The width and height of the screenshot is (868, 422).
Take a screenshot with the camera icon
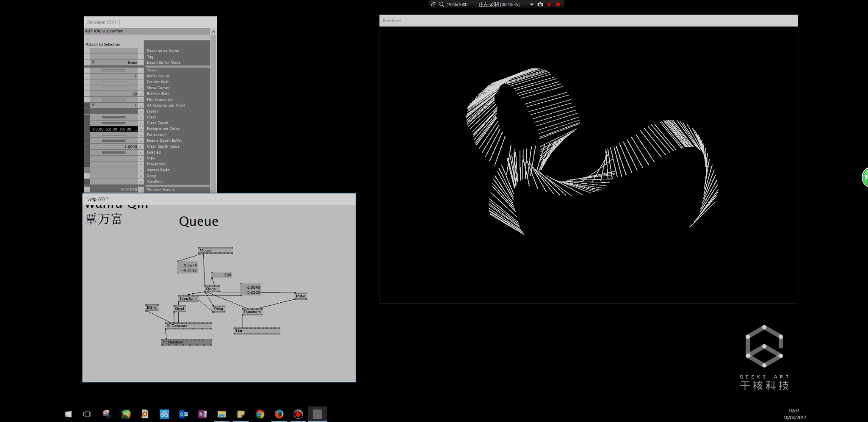(x=540, y=4)
